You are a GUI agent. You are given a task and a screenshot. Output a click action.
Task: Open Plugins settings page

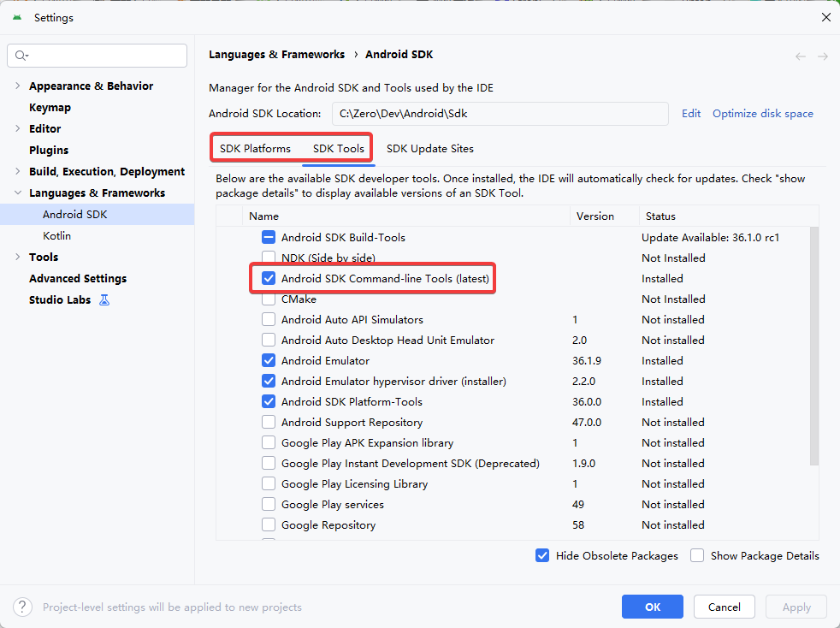pos(49,150)
